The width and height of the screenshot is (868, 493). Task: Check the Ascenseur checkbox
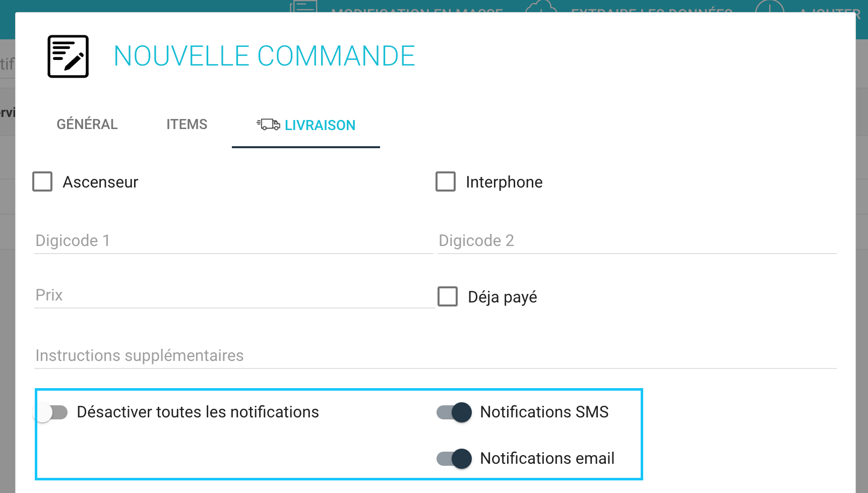pyautogui.click(x=42, y=181)
